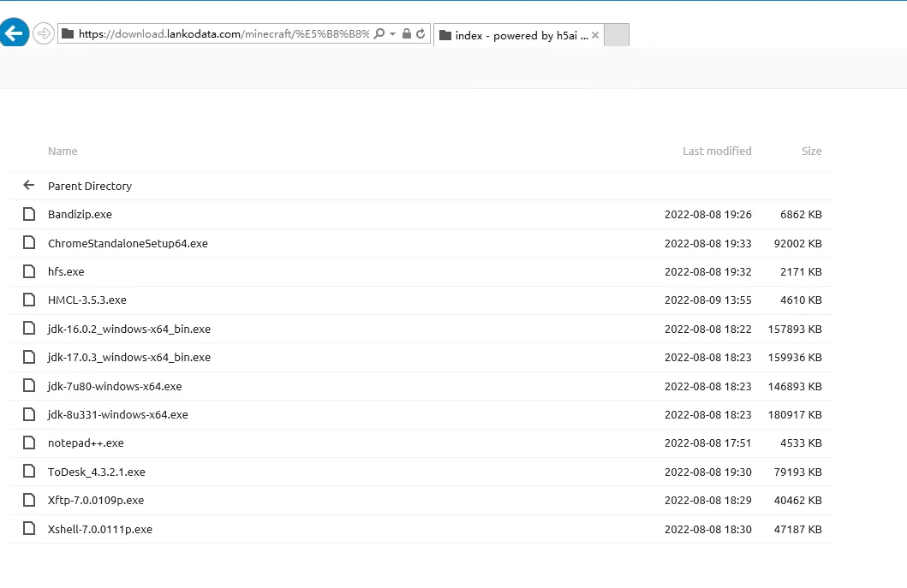
Task: Click file icon beside Xshell-7.0.0111p.exe
Action: (29, 529)
